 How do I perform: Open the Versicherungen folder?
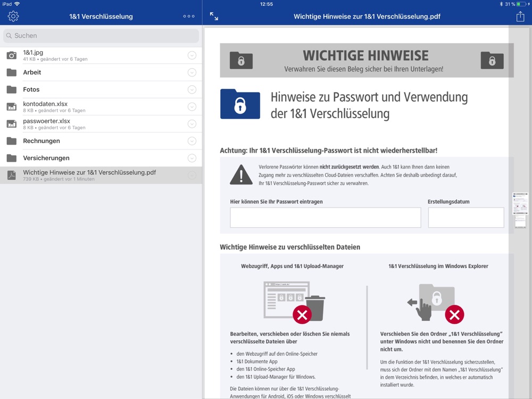101,158
